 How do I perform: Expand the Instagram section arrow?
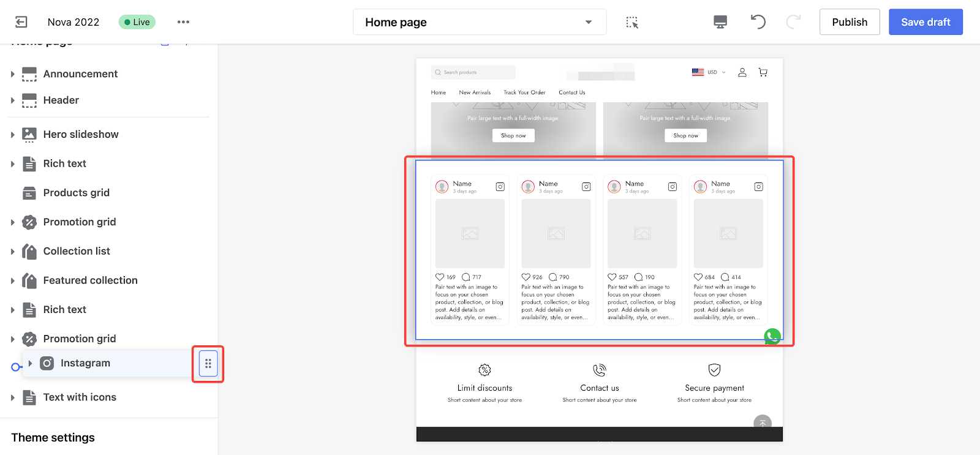click(30, 363)
